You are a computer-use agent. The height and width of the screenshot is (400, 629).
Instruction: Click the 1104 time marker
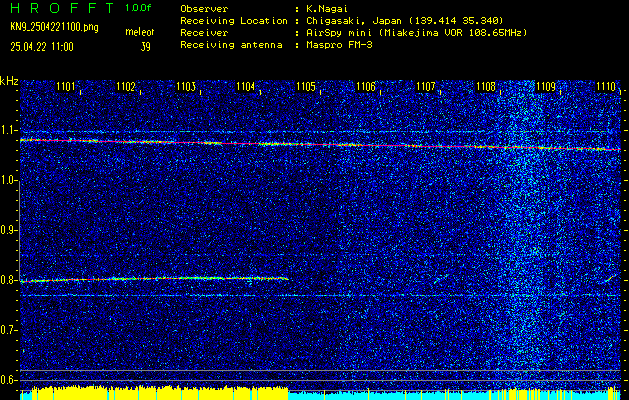pos(246,86)
